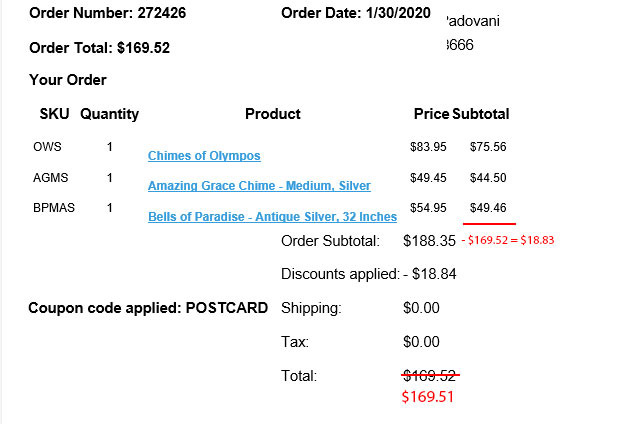618x424 pixels.
Task: Click the Quantity column header
Action: click(109, 114)
